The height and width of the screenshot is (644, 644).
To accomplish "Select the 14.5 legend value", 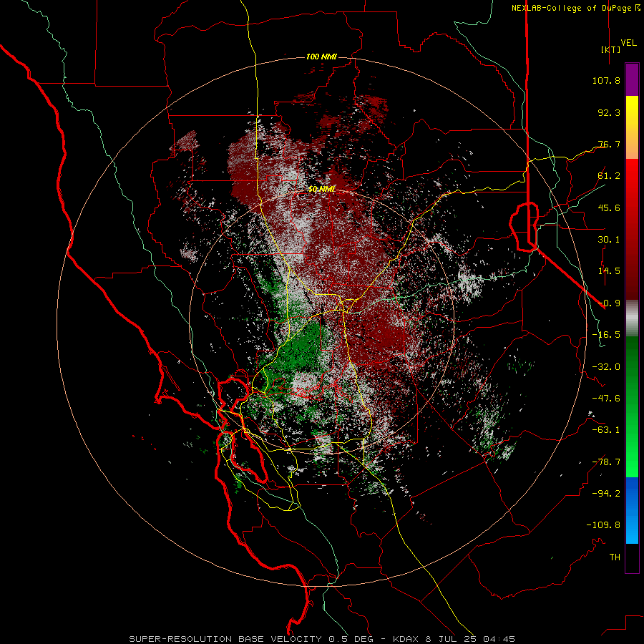I will point(609,271).
